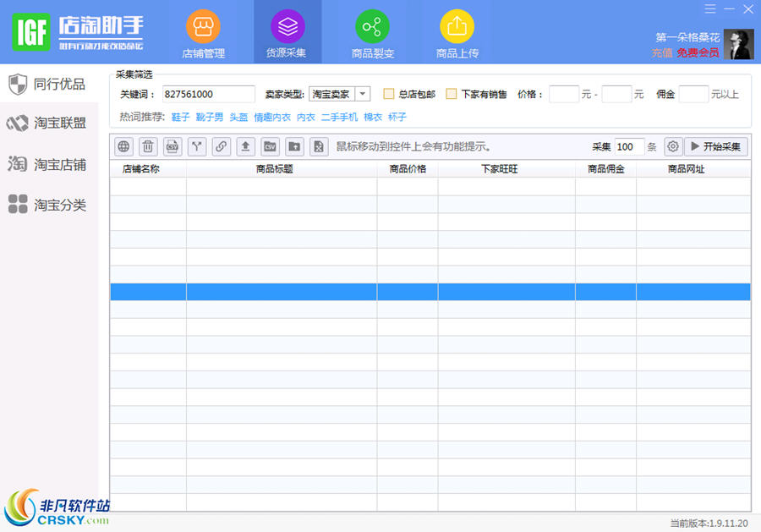This screenshot has height=532, width=761.
Task: Click the maximum price input field
Action: point(617,94)
